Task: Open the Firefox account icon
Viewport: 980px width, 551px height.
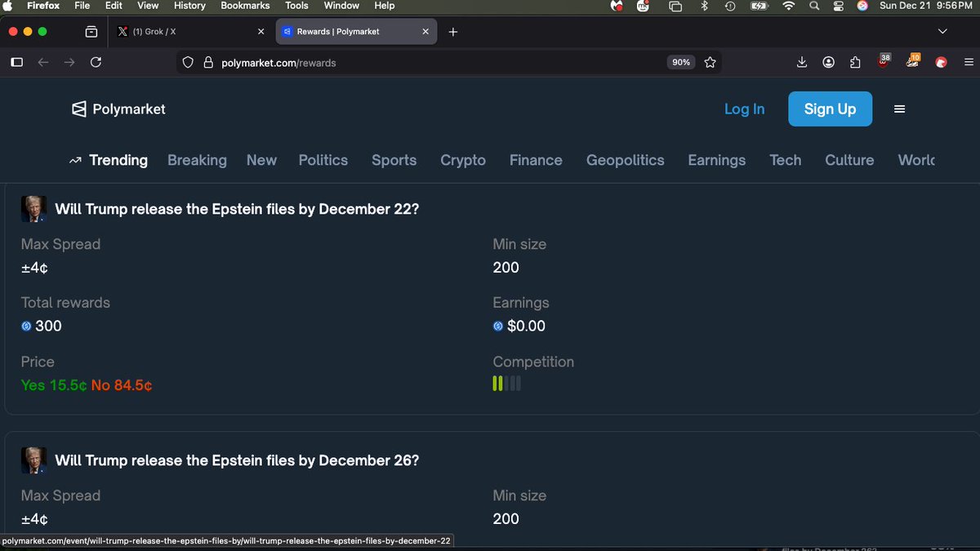Action: point(829,62)
